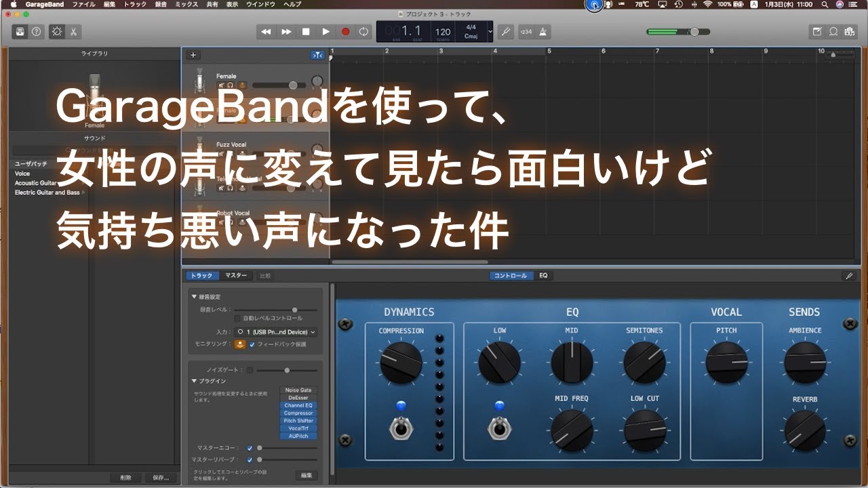
Task: Open the Loop Browser icon
Action: coord(833,31)
